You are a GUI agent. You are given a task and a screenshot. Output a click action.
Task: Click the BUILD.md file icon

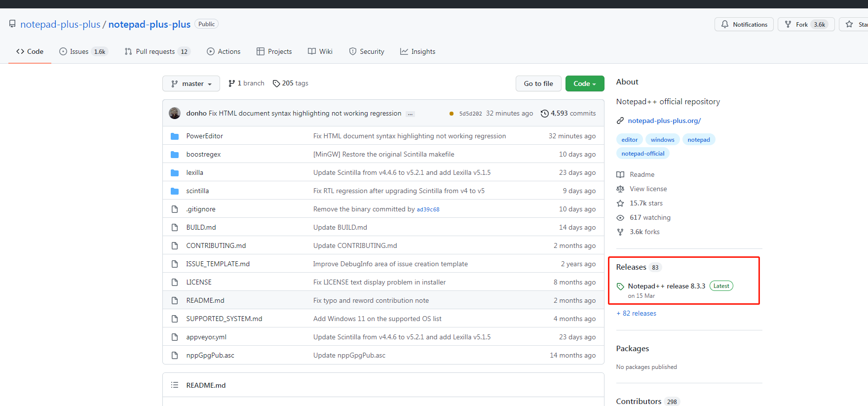coord(175,227)
